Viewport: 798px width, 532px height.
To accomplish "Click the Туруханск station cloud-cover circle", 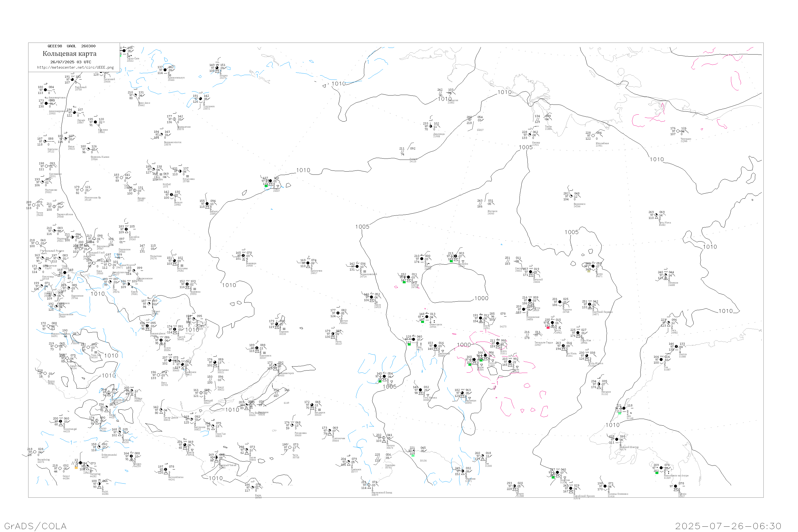I will pos(201,99).
